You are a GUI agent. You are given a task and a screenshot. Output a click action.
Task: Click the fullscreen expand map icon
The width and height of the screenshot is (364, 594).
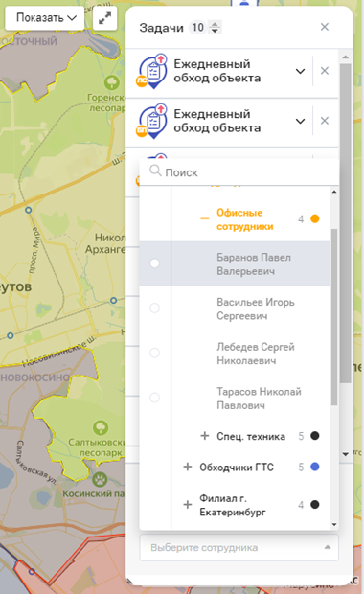click(x=105, y=18)
